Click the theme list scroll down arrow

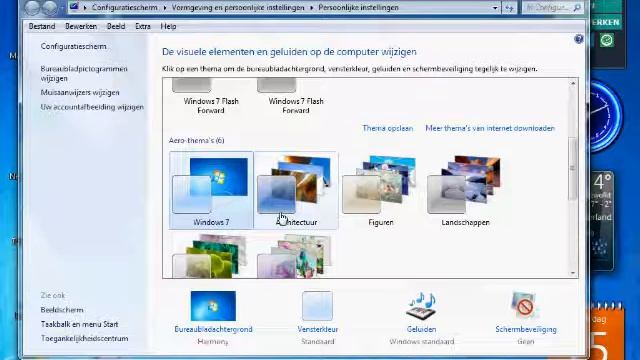coord(573,273)
